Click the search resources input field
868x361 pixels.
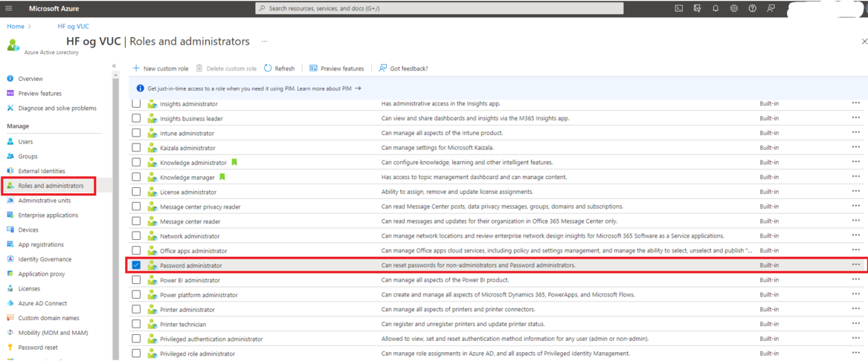[439, 8]
